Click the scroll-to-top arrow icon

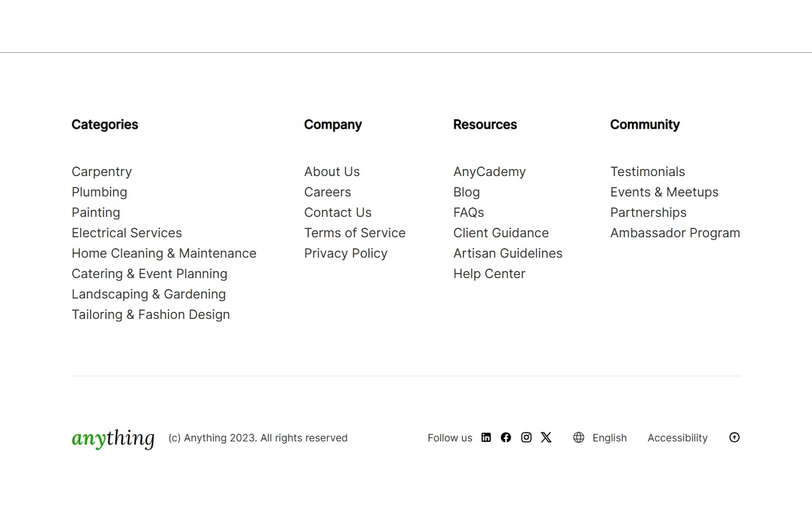point(734,438)
